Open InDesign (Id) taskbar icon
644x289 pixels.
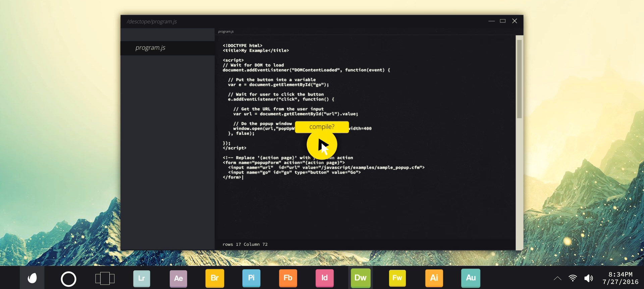tap(324, 278)
